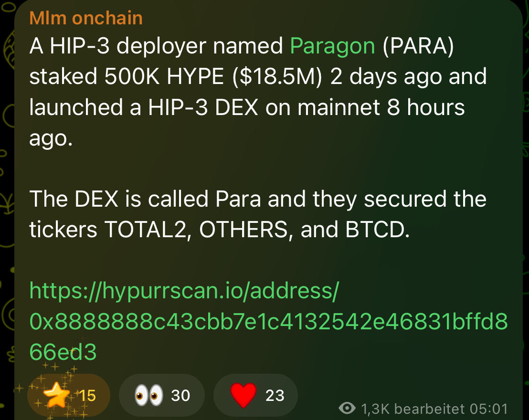This screenshot has width=529, height=420.
Task: Click the (PARA) ticker text
Action: [x=418, y=46]
